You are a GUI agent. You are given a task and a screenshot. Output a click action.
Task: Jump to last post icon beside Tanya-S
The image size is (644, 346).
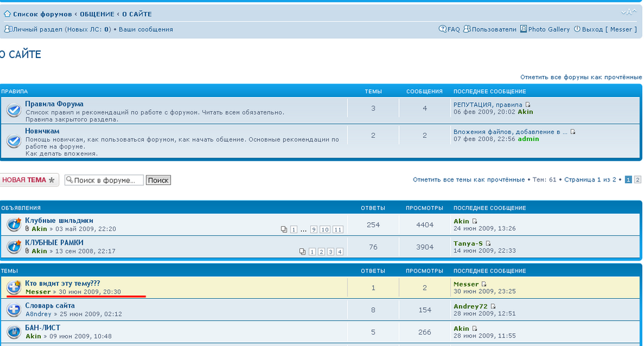click(x=488, y=243)
